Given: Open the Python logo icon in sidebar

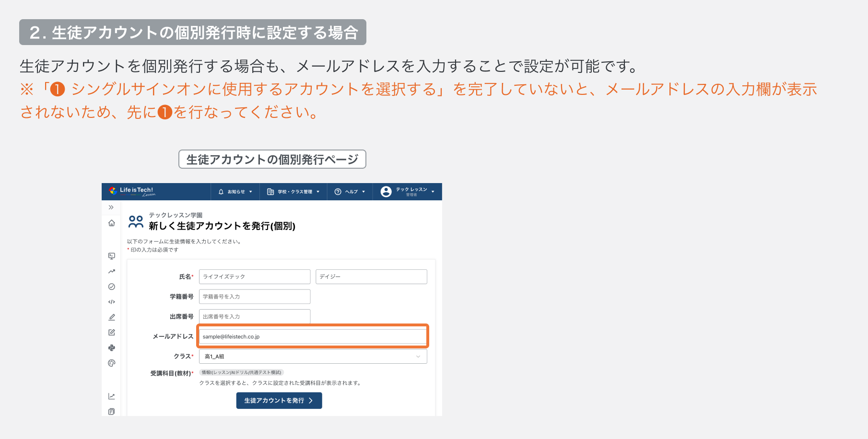Looking at the screenshot, I should (112, 348).
